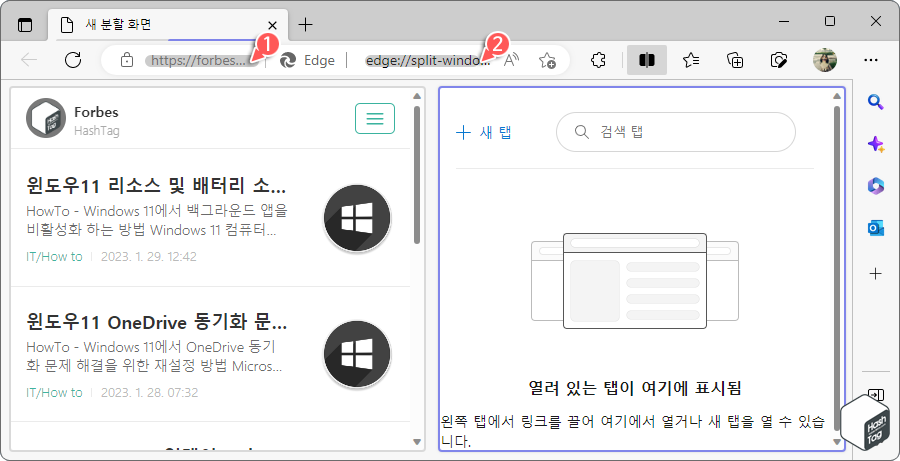Viewport: 900px width, 461px height.
Task: Open the screenshot web capture icon
Action: coord(779,60)
